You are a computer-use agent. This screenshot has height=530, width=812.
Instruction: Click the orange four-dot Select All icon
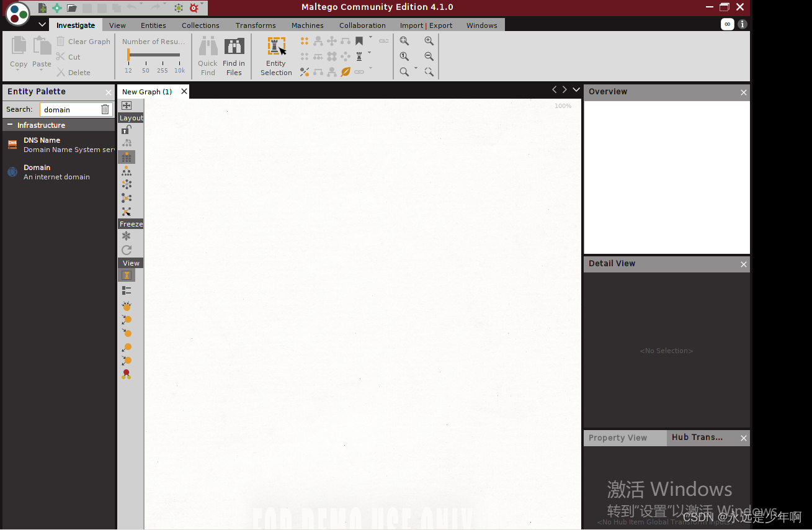[305, 41]
